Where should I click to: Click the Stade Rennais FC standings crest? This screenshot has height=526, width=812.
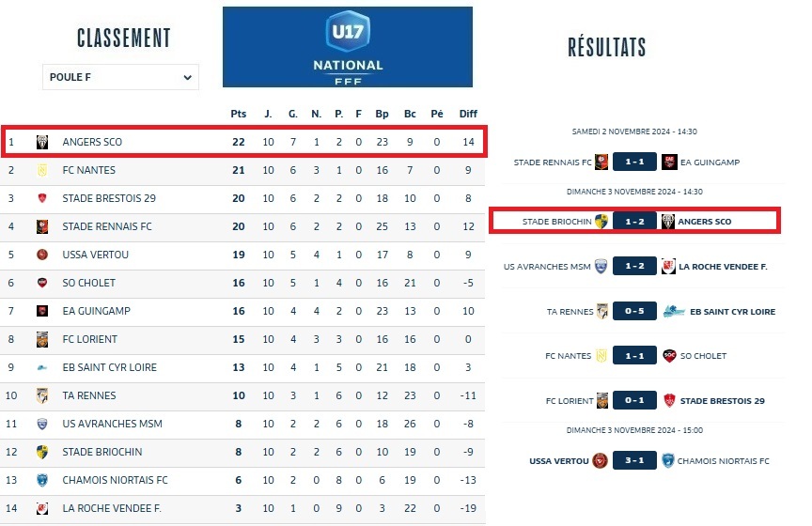click(42, 226)
